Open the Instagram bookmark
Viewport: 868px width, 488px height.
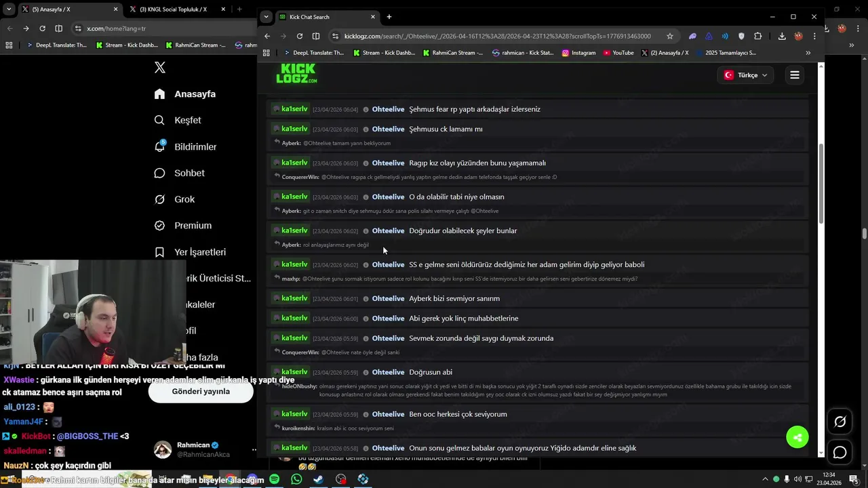tap(578, 53)
